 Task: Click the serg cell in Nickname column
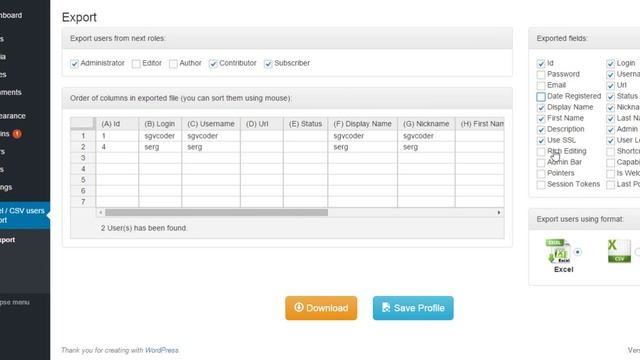(x=426, y=147)
